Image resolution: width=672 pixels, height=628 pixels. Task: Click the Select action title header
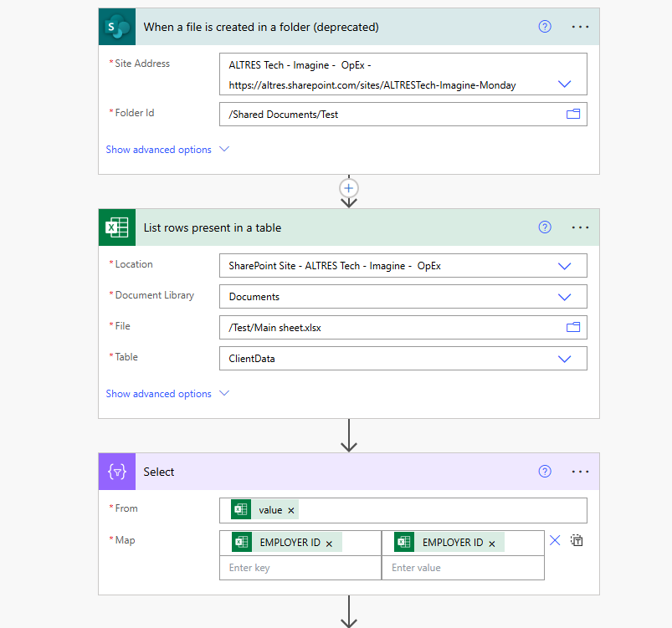pyautogui.click(x=158, y=472)
